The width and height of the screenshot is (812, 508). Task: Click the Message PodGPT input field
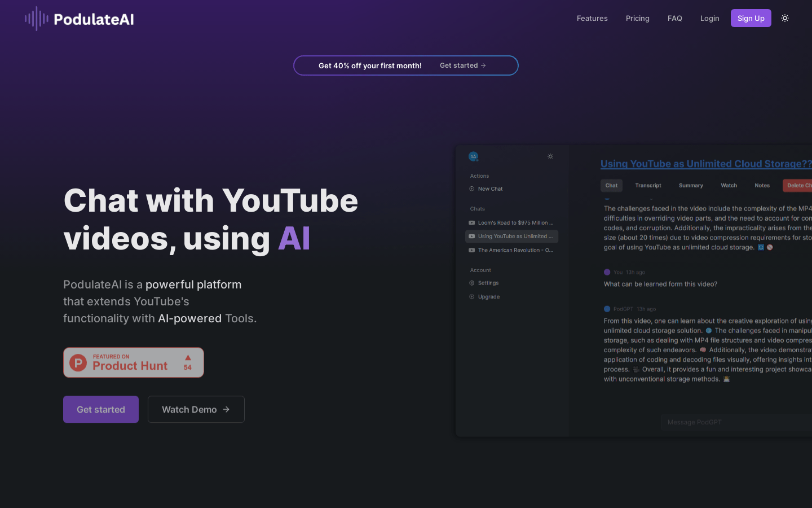pyautogui.click(x=736, y=422)
